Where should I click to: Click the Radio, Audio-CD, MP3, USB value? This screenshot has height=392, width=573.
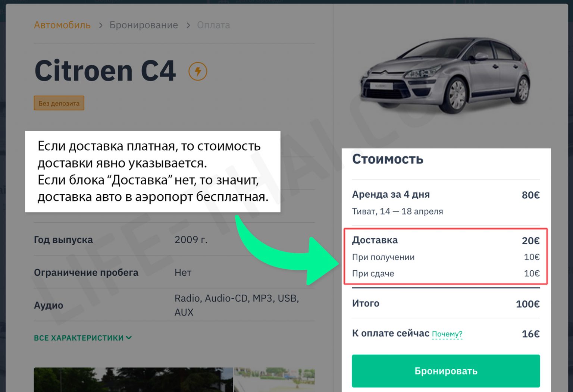[237, 305]
